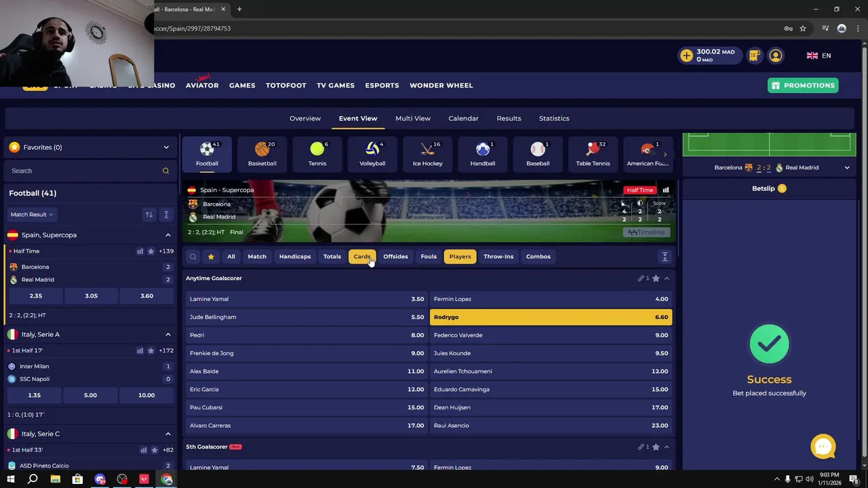Select the Handball sport icon

(483, 154)
